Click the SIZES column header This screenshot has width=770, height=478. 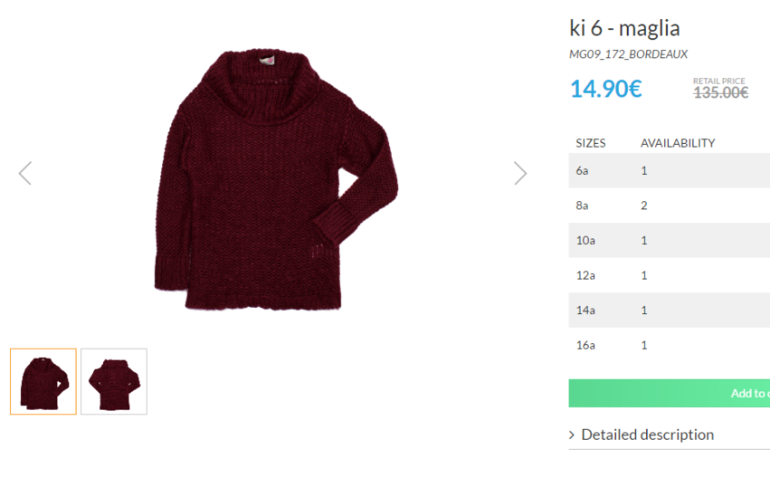[x=590, y=143]
